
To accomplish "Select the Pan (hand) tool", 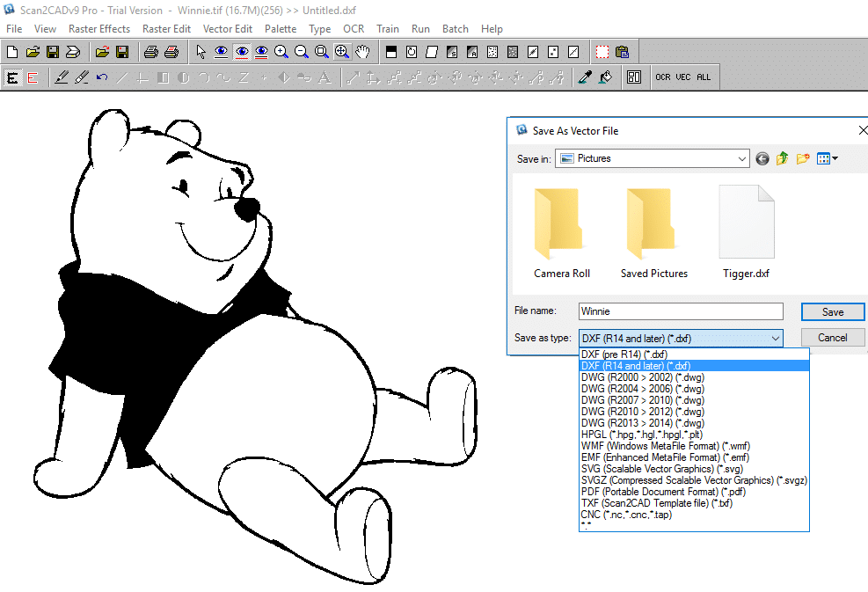I will tap(363, 51).
